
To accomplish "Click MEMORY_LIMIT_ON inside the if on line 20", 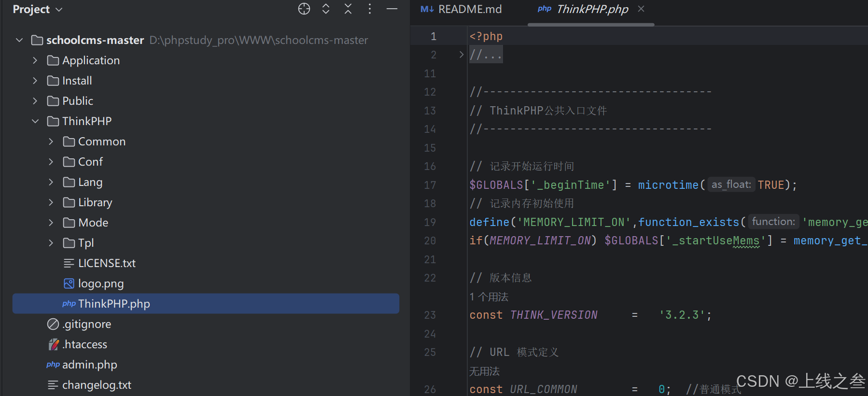I will coord(540,240).
